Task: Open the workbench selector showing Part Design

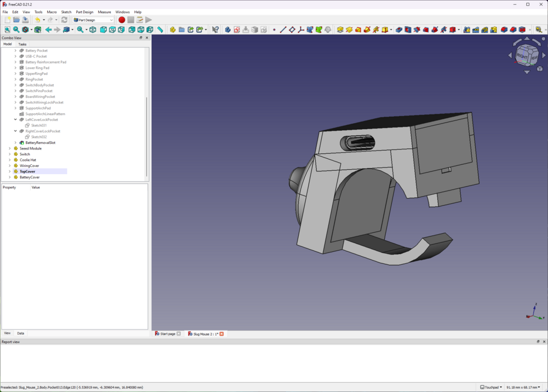Action: click(94, 20)
